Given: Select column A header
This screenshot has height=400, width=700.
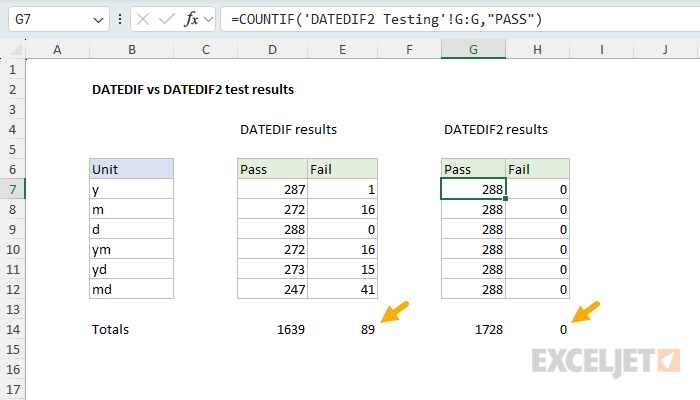Looking at the screenshot, I should coord(57,50).
